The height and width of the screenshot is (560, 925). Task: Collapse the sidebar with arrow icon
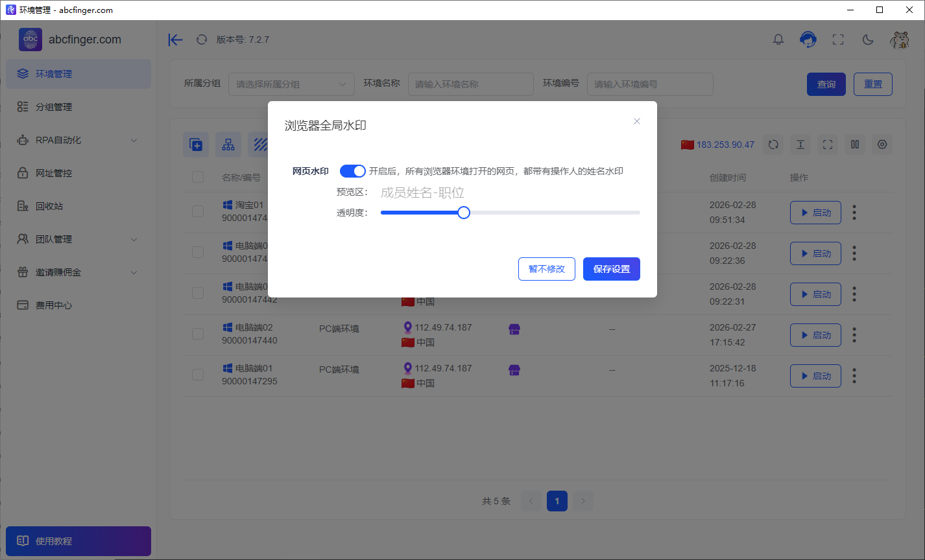(175, 40)
